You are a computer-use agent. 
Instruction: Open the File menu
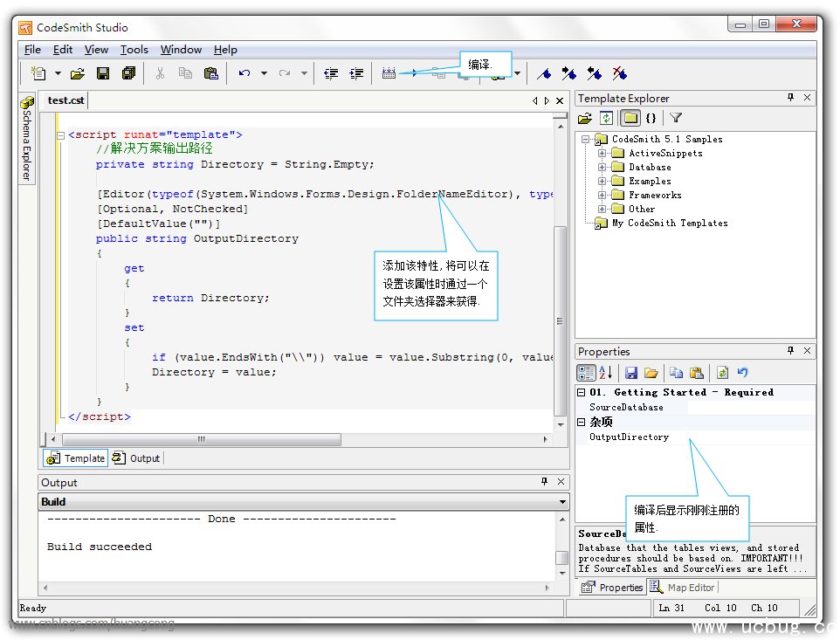(x=32, y=50)
